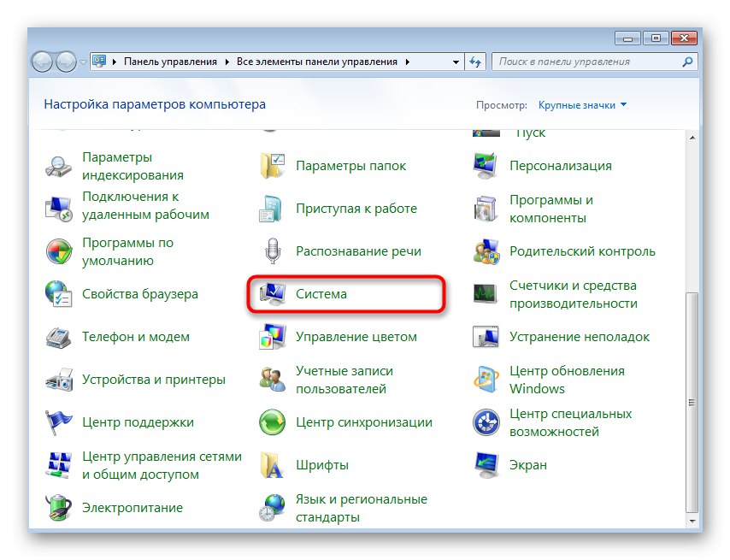Click the Центр поддержки text
Screen dimensions: 730x560
pos(138,422)
